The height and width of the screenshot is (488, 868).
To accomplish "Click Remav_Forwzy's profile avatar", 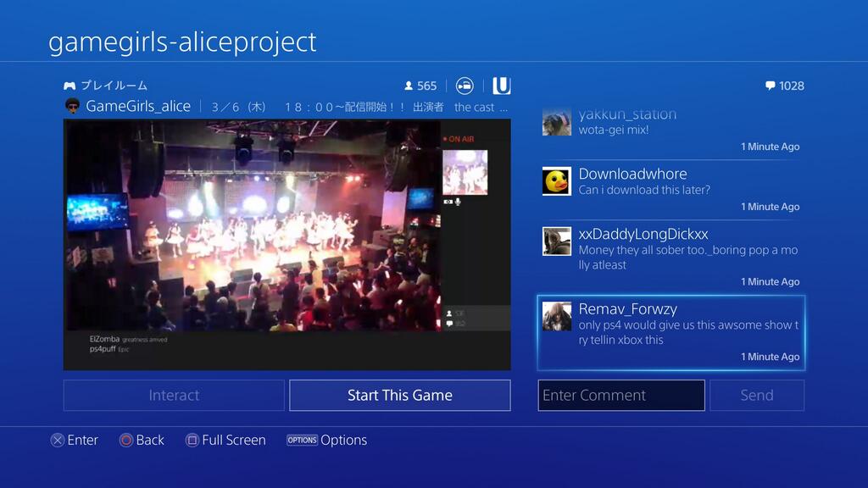I will tap(556, 316).
